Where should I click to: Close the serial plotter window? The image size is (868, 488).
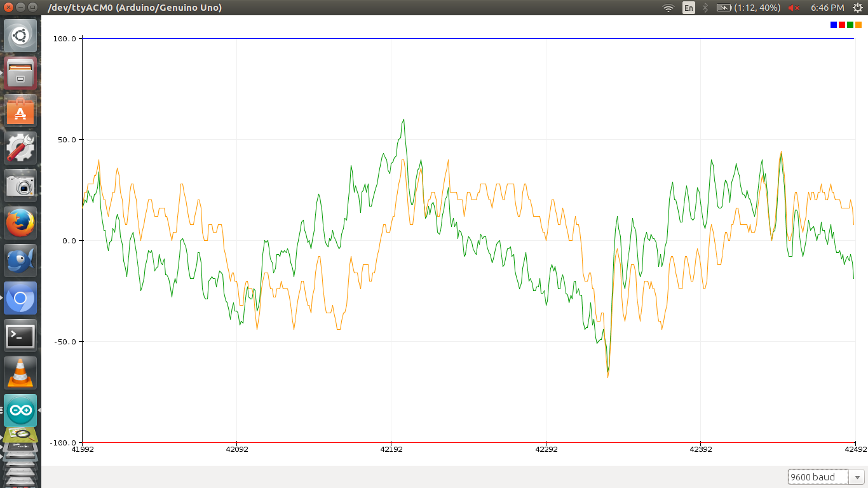(x=9, y=8)
